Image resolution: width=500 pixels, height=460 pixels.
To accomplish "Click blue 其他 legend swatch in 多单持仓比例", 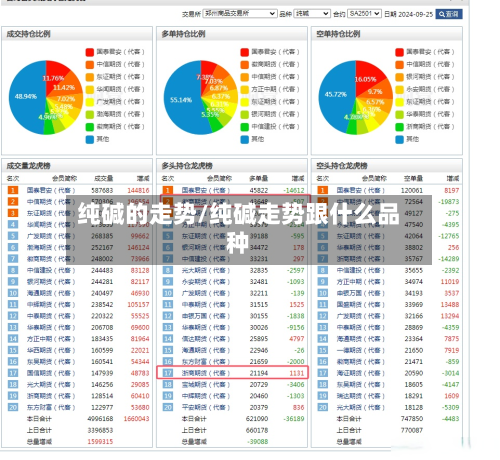I will 245,139.
